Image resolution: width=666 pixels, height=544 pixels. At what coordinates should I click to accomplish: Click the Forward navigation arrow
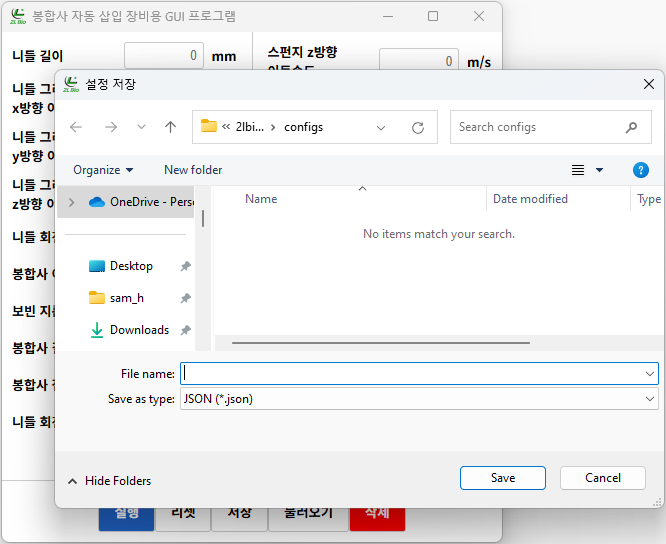coord(111,127)
